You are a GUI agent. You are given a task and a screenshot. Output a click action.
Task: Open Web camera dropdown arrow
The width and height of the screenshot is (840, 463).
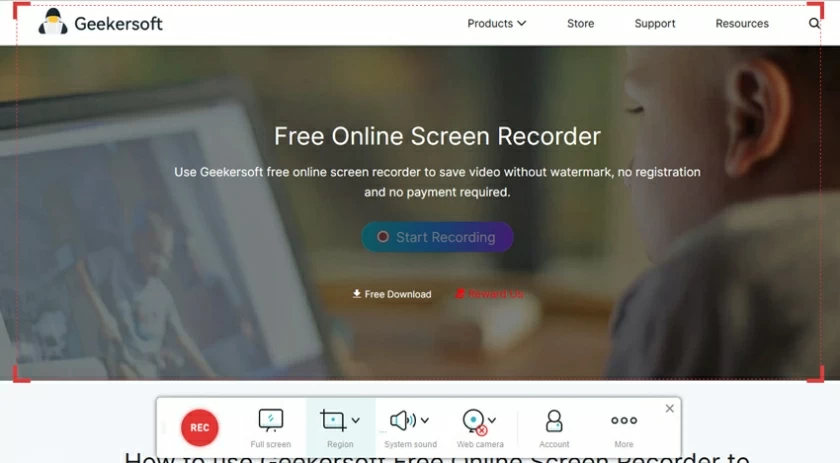(492, 421)
